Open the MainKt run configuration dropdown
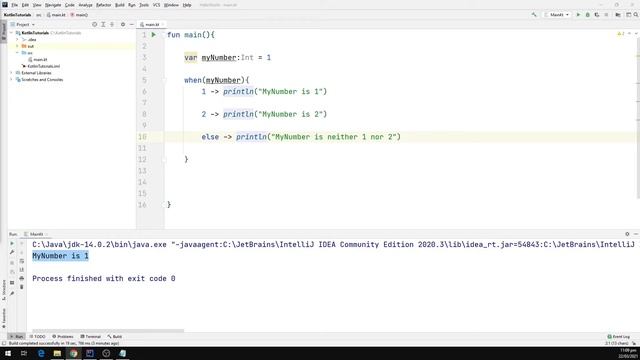The width and height of the screenshot is (640, 360). pos(557,15)
